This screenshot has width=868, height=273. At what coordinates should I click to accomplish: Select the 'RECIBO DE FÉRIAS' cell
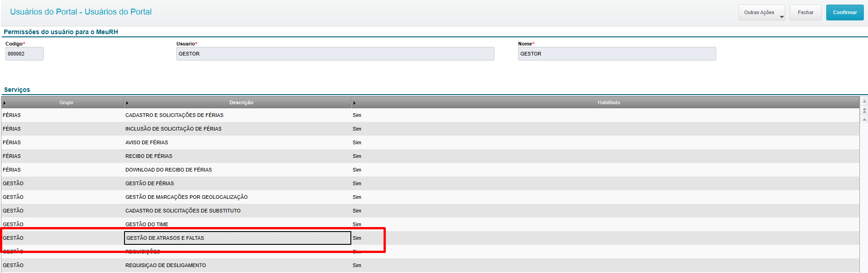coord(237,156)
